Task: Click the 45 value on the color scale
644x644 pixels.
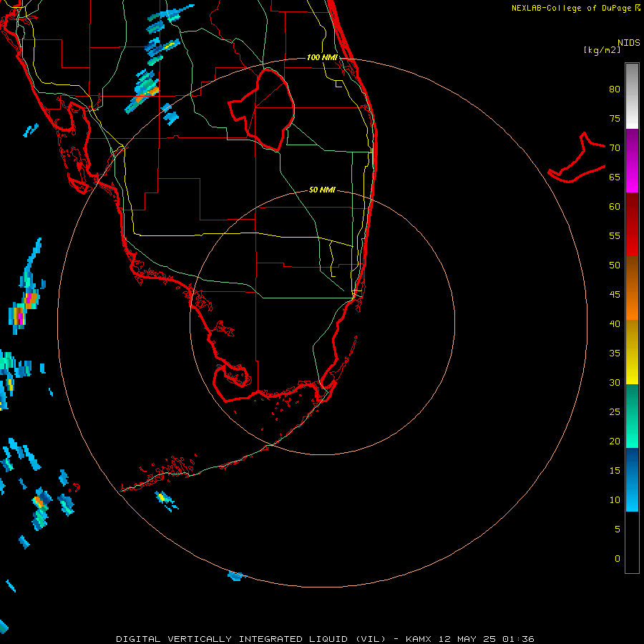Action: (615, 295)
